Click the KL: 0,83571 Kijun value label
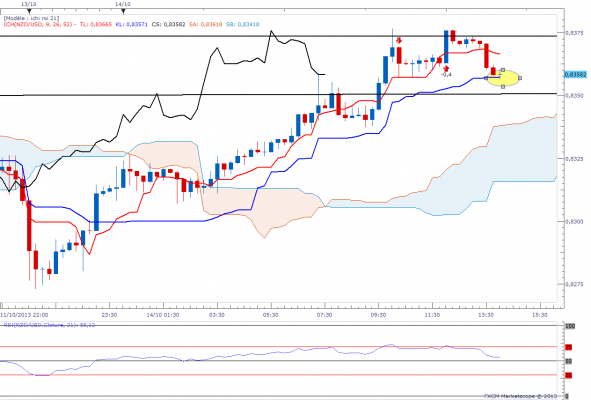 coord(132,24)
